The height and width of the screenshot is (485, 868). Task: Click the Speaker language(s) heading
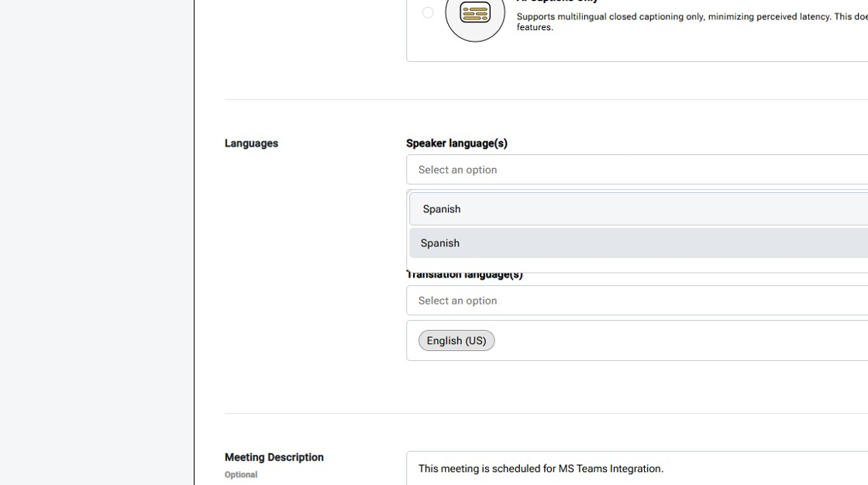(456, 143)
